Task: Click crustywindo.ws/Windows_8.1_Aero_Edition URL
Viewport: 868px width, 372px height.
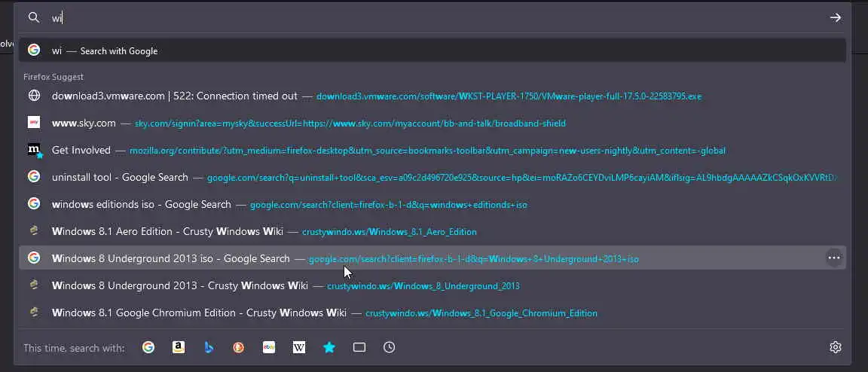Action: 389,231
